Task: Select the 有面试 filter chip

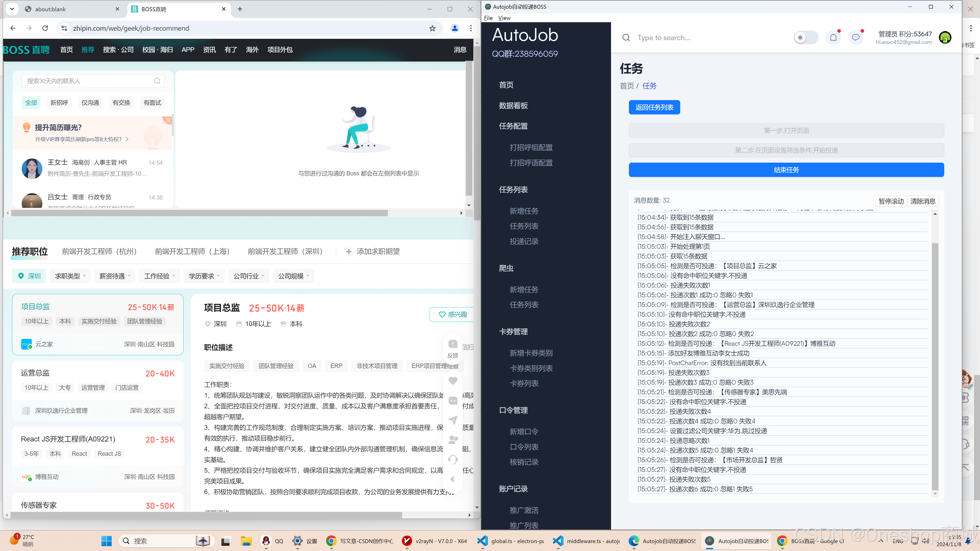Action: point(152,103)
